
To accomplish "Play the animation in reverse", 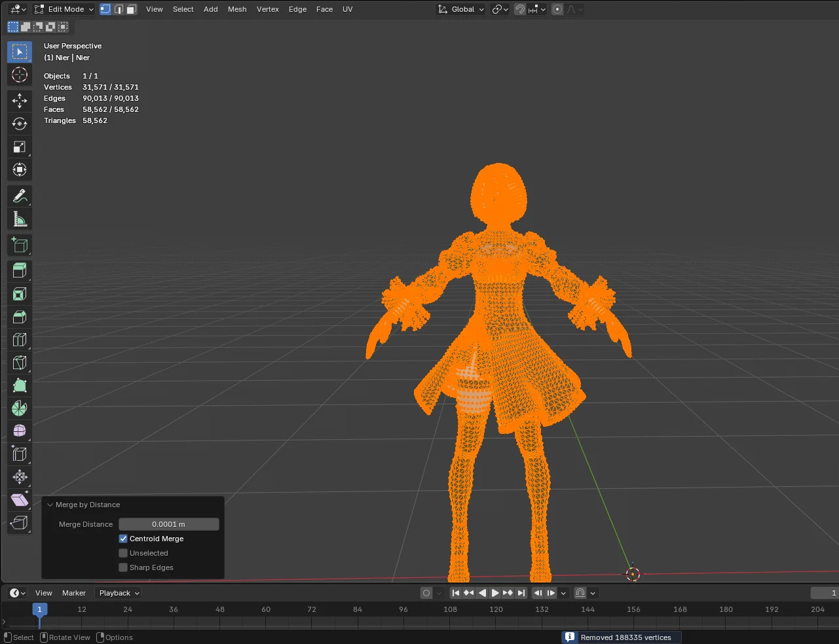I will click(x=482, y=593).
